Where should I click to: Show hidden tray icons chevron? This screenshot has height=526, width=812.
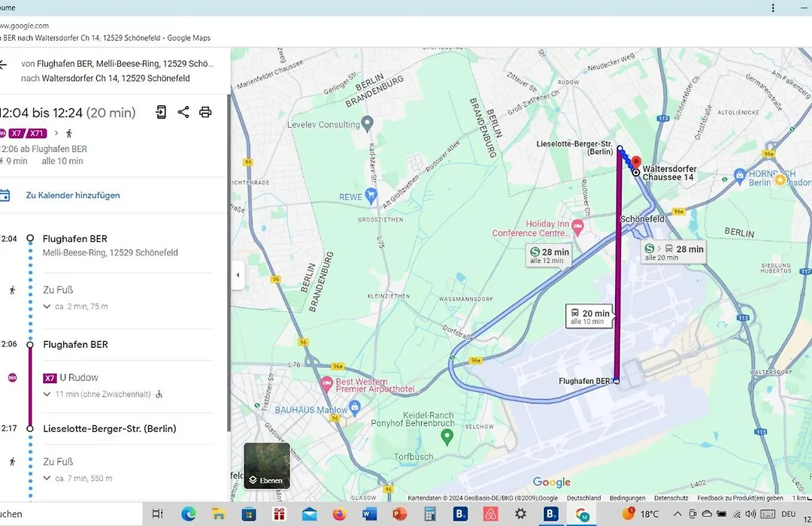tap(677, 514)
